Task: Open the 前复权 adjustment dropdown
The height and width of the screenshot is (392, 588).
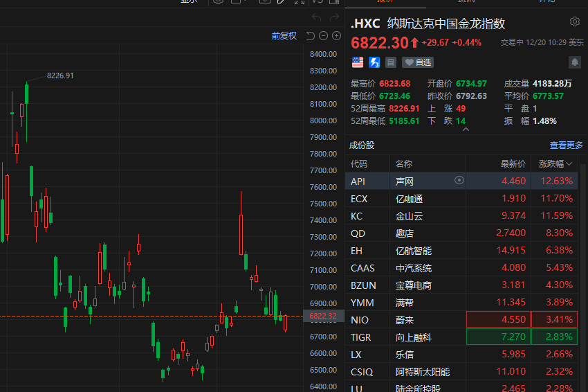Action: [284, 36]
